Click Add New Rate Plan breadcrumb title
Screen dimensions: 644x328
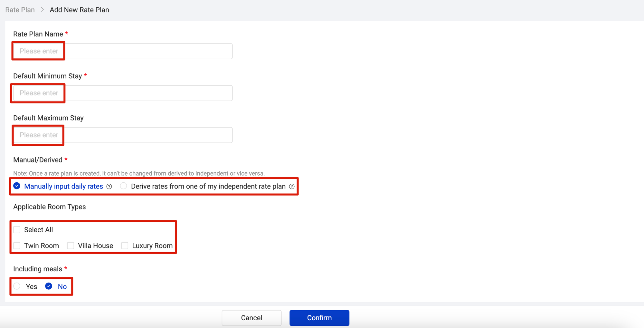[x=79, y=10]
